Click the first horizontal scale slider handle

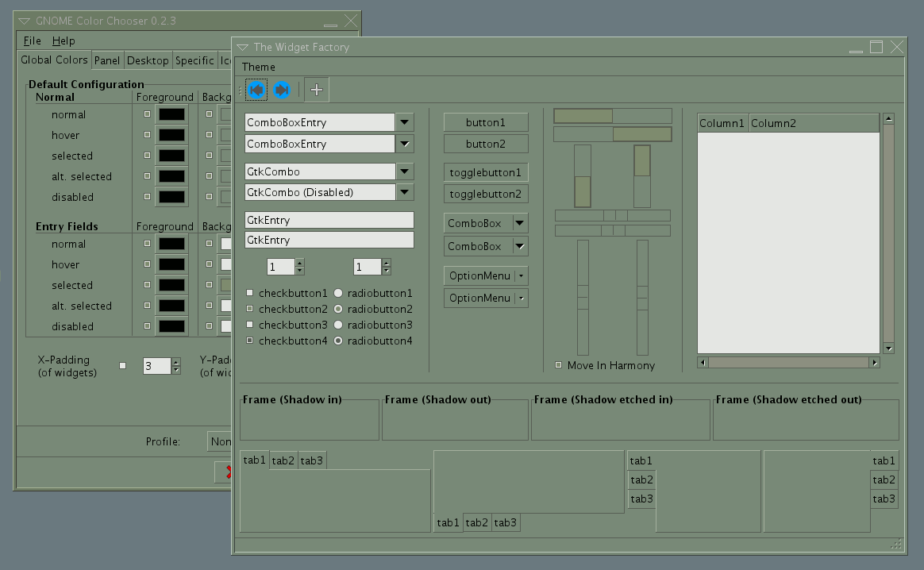615,215
